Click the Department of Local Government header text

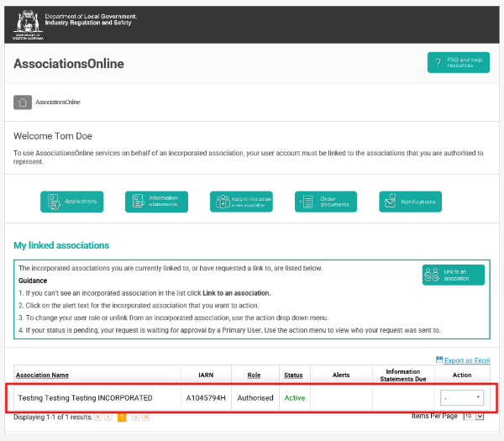(x=91, y=19)
